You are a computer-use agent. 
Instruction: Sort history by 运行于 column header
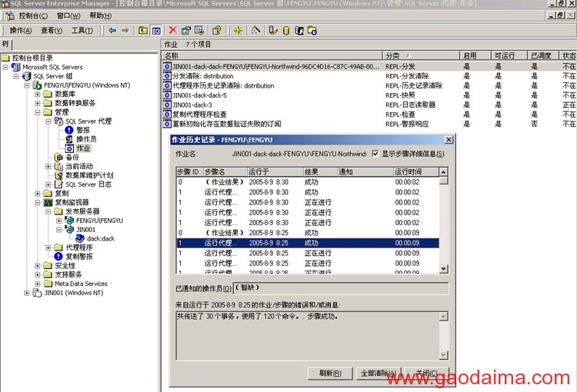click(275, 171)
